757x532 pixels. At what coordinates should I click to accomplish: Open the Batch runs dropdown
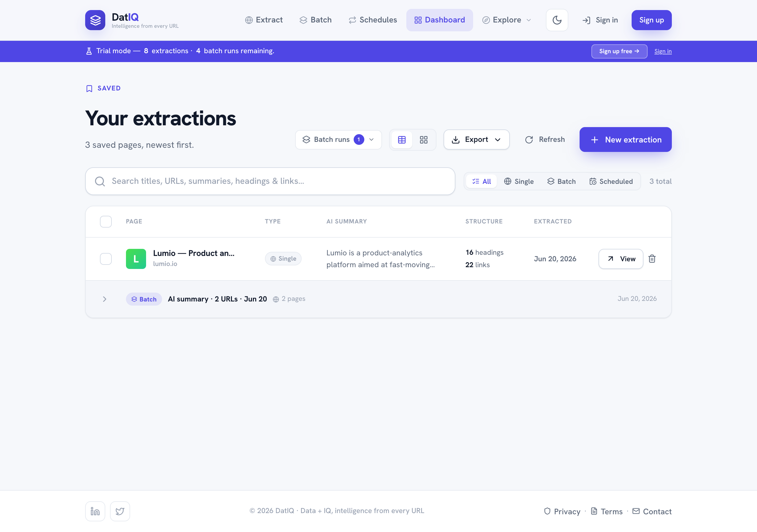338,140
